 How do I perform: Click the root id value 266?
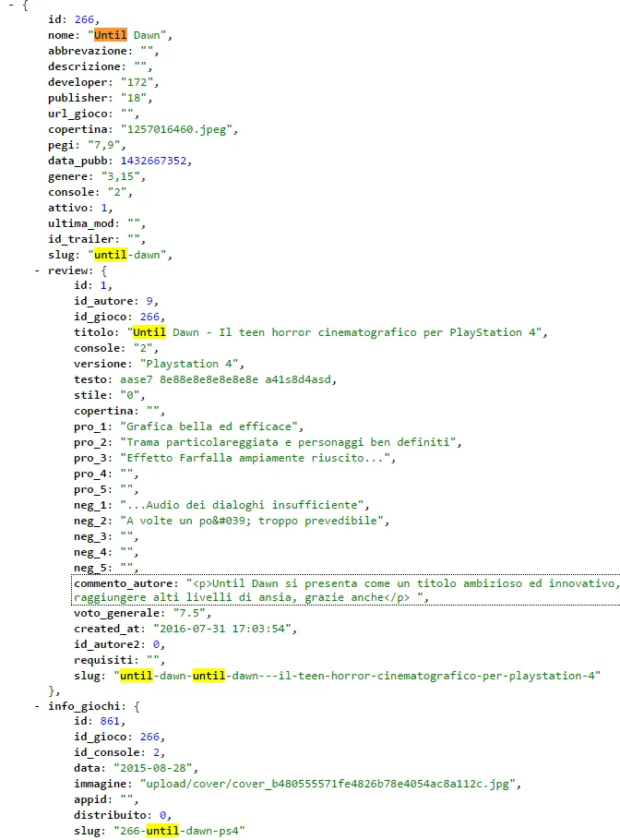click(x=84, y=19)
